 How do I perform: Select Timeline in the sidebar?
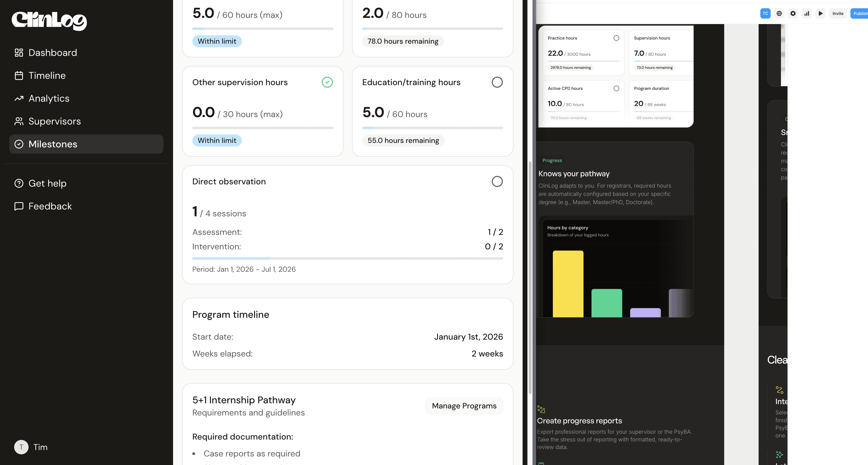coord(47,75)
